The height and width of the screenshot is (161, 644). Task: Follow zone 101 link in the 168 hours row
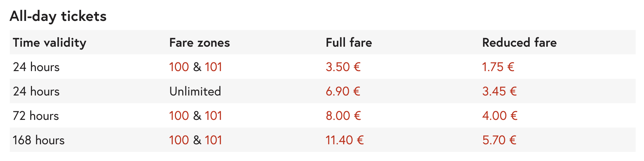tap(213, 140)
